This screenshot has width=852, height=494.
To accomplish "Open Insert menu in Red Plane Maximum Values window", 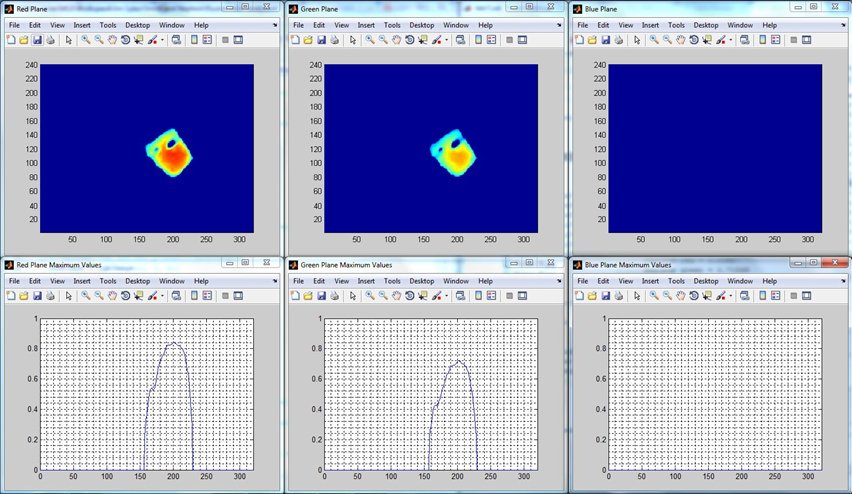I will [x=82, y=281].
